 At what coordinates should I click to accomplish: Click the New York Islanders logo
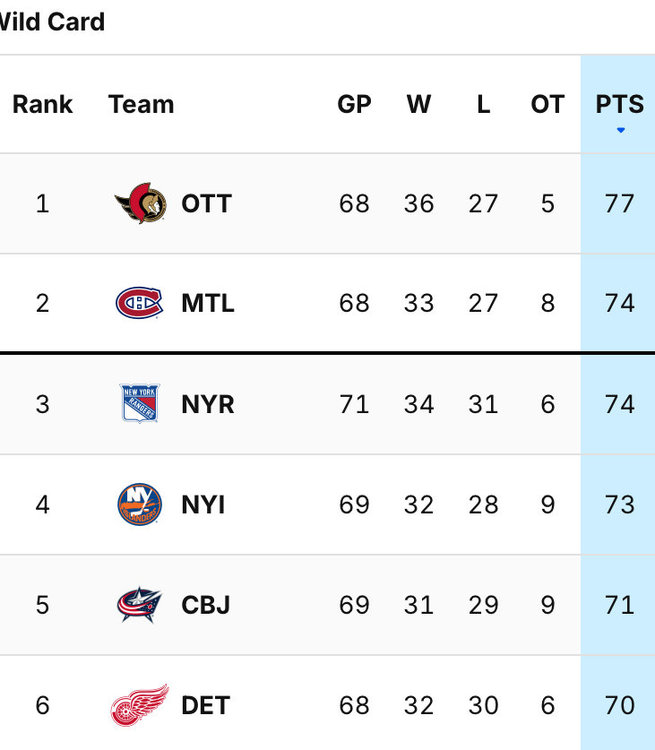139,504
